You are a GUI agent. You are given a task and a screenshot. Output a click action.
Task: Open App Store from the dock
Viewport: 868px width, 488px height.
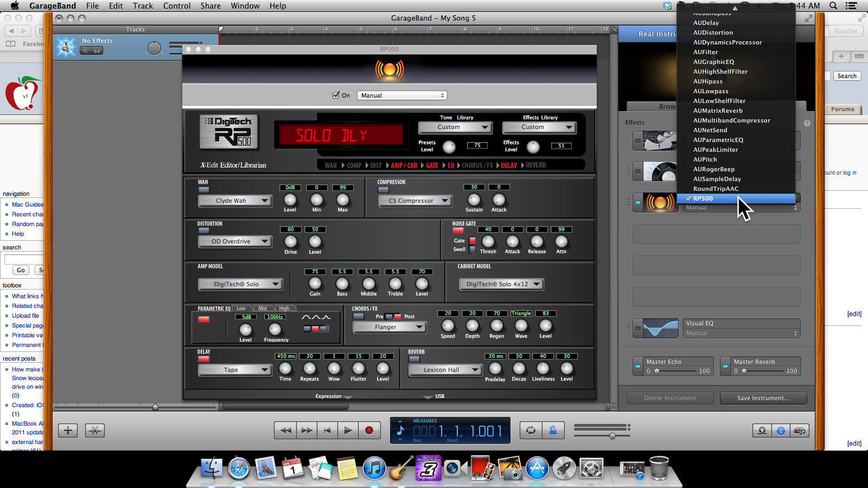[537, 468]
